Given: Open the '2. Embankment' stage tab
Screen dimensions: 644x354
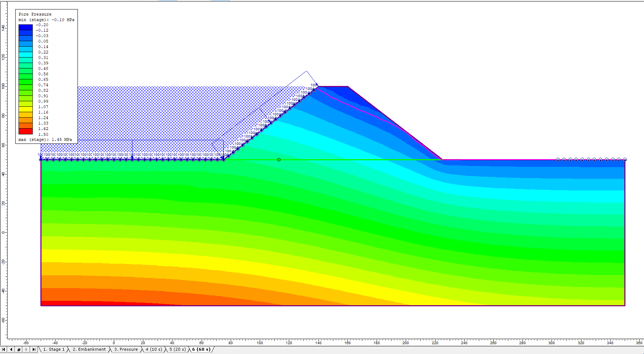Looking at the screenshot, I should 89,349.
